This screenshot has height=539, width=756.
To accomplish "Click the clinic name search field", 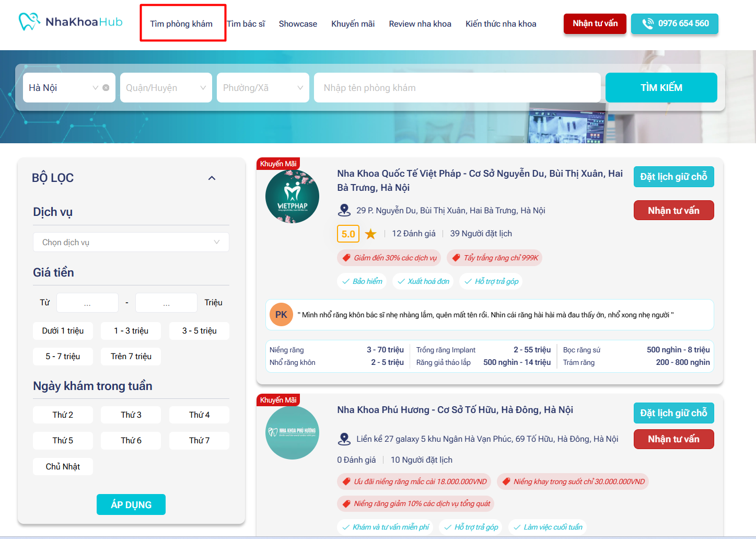I will [457, 88].
